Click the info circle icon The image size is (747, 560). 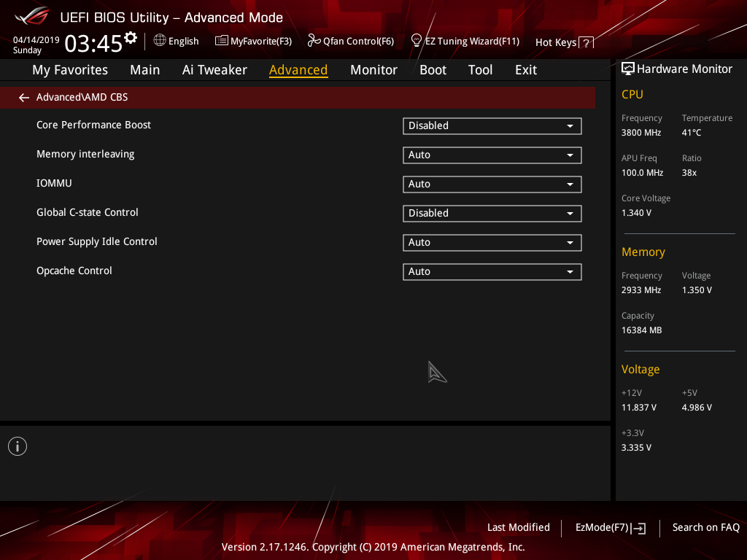[18, 446]
